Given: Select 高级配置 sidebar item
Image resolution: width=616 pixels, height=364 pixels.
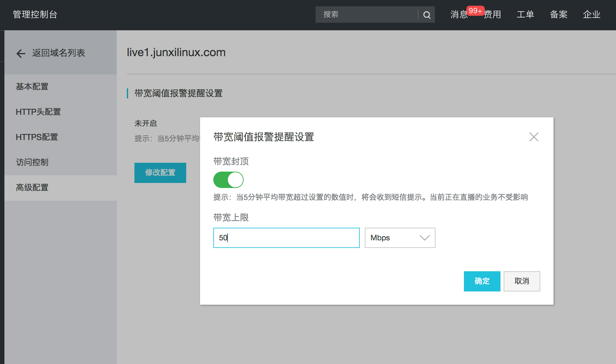Looking at the screenshot, I should (x=32, y=187).
